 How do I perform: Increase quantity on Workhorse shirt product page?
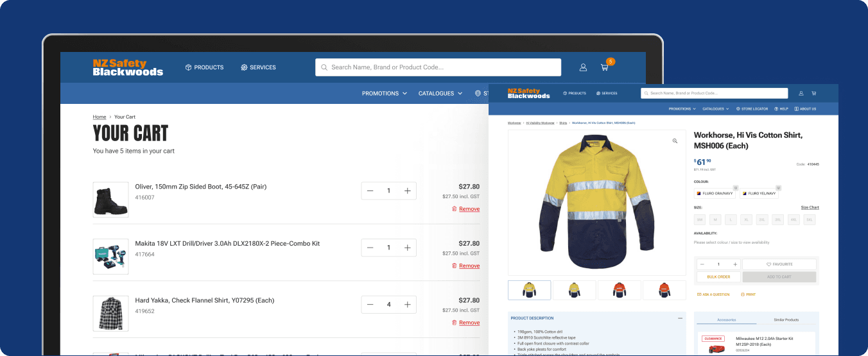(x=734, y=264)
